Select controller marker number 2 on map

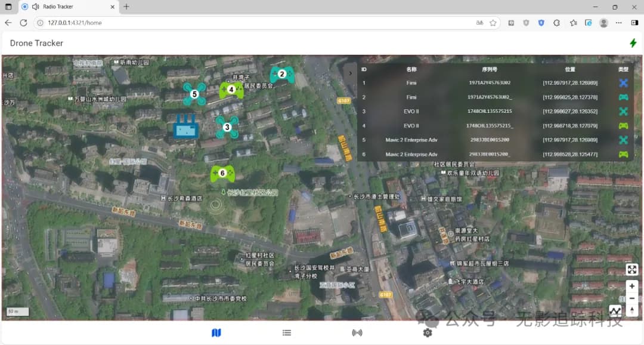pos(282,75)
